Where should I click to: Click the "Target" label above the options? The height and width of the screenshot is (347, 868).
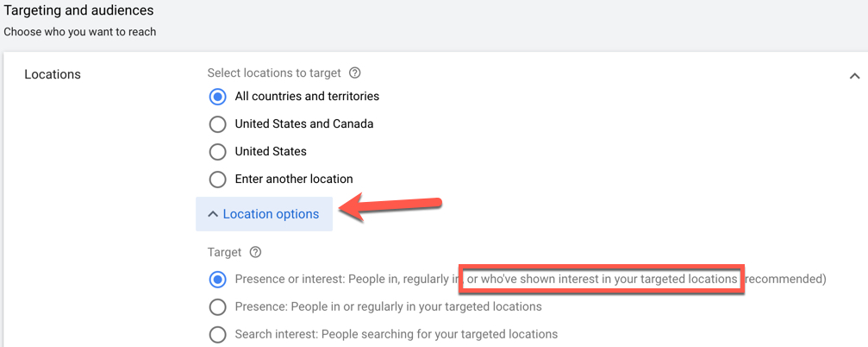pyautogui.click(x=225, y=253)
